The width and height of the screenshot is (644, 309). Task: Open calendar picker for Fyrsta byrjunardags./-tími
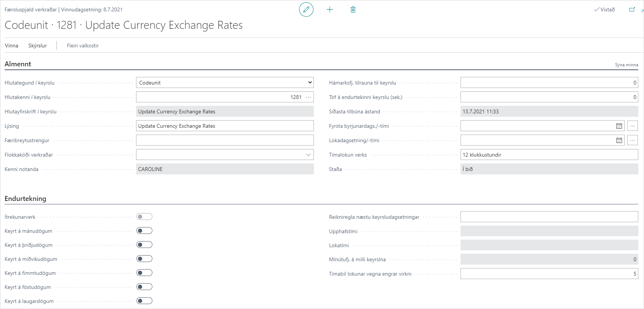coord(619,126)
